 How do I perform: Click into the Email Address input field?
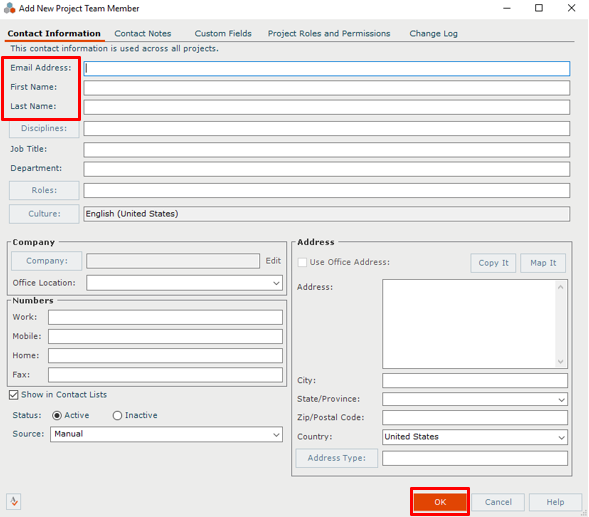[x=326, y=68]
